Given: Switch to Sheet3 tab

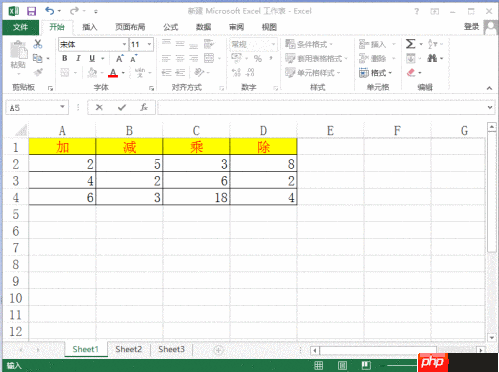Looking at the screenshot, I should point(171,349).
